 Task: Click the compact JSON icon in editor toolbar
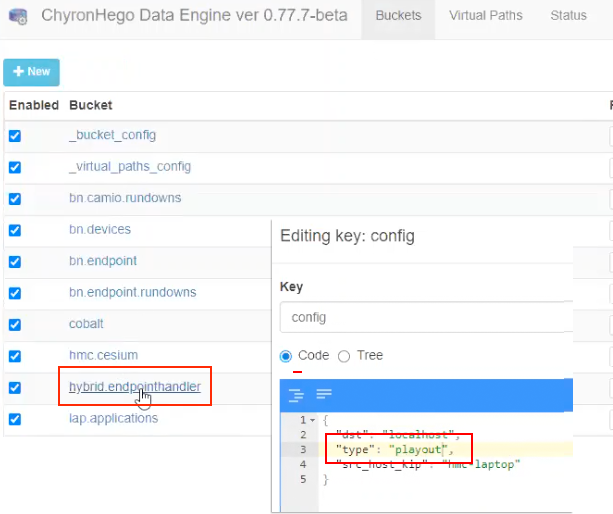point(324,394)
